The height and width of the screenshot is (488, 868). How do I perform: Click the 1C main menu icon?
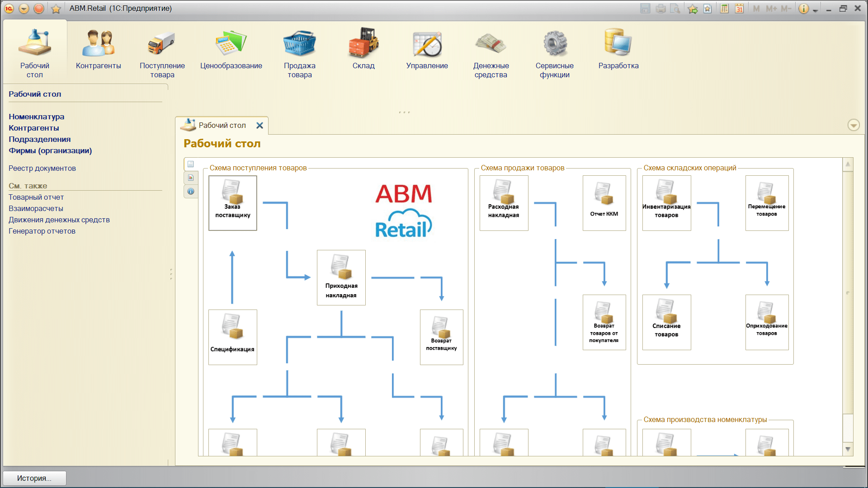[9, 9]
